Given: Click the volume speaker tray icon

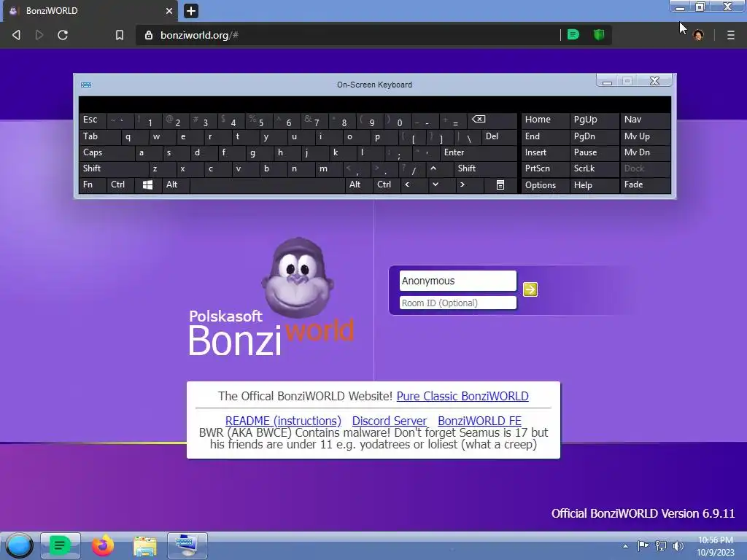Looking at the screenshot, I should 678,545.
